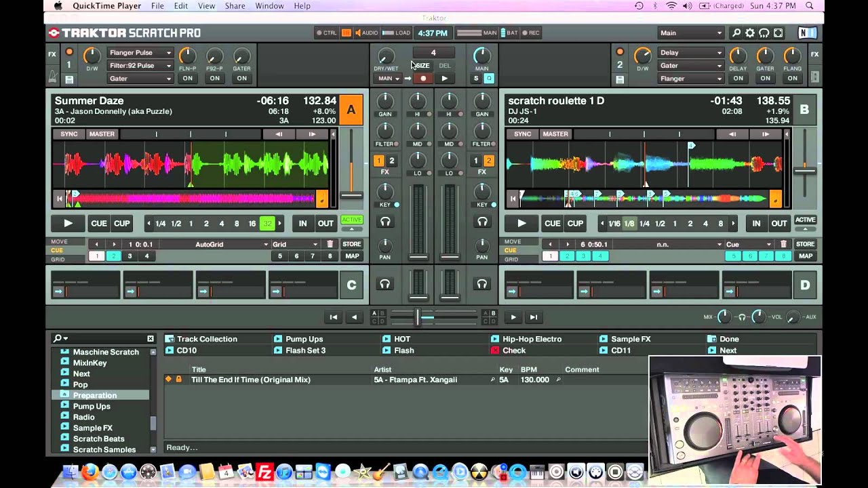The image size is (868, 488).
Task: Open FX unit 1 Gater effect dropdown
Action: point(141,79)
